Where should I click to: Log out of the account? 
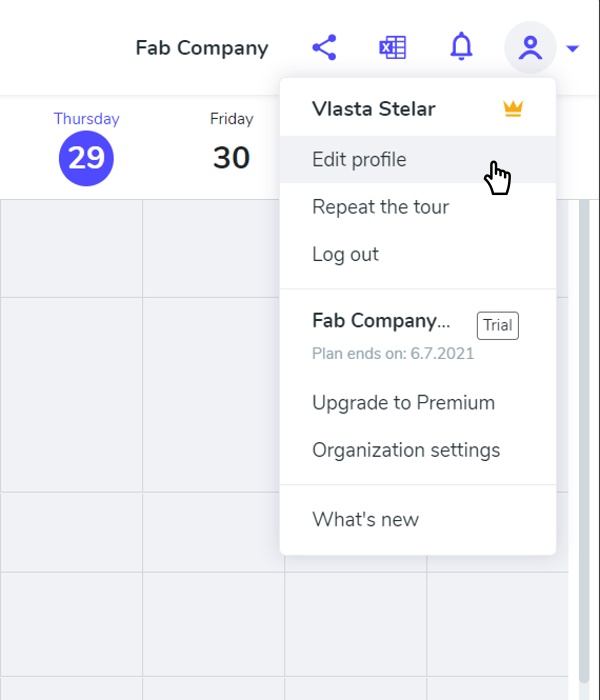(x=345, y=254)
